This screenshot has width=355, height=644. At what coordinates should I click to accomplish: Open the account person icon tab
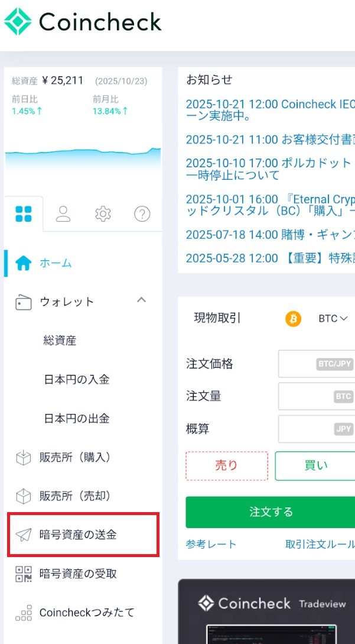click(63, 213)
